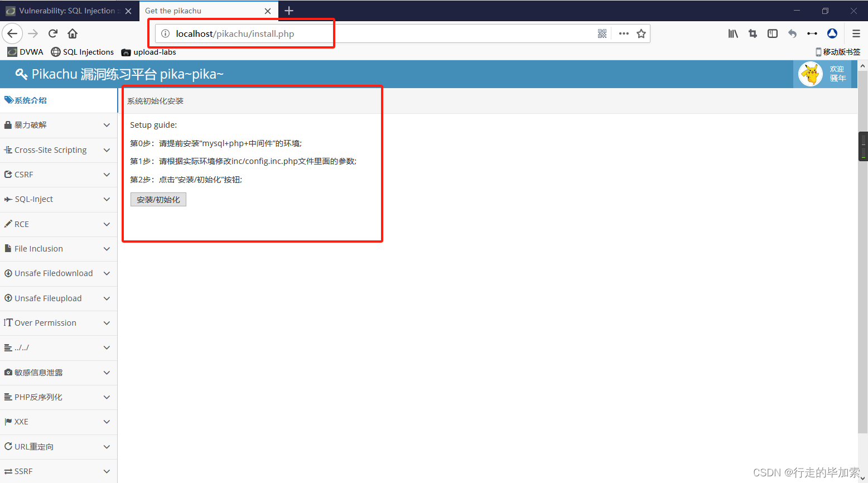Expand Over Permission chevron

coord(107,323)
